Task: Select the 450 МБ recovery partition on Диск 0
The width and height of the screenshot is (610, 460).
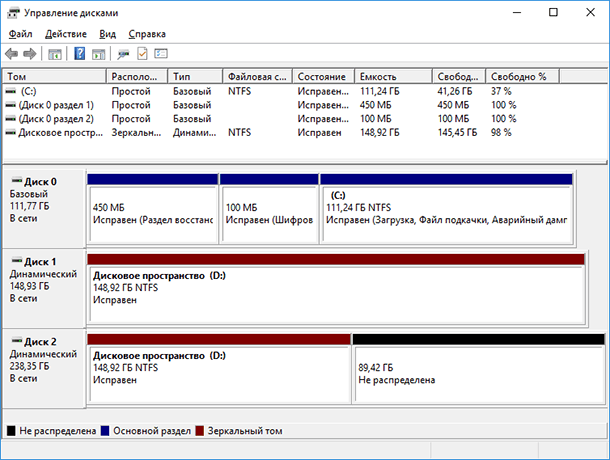Action: coord(152,209)
